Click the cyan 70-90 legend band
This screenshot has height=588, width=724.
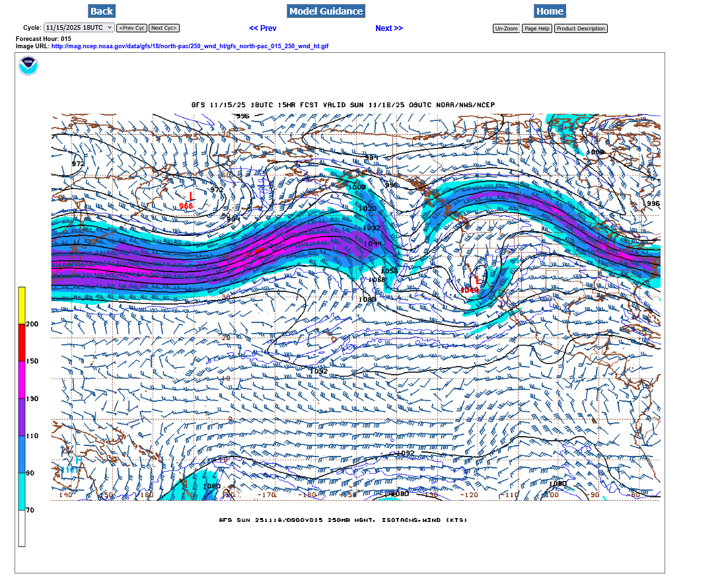(x=22, y=491)
